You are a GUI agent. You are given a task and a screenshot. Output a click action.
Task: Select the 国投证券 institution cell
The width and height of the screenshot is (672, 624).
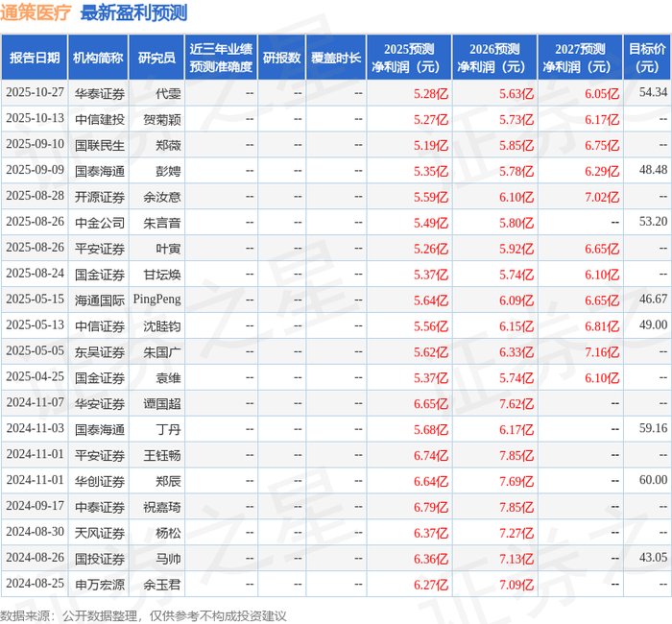(100, 559)
